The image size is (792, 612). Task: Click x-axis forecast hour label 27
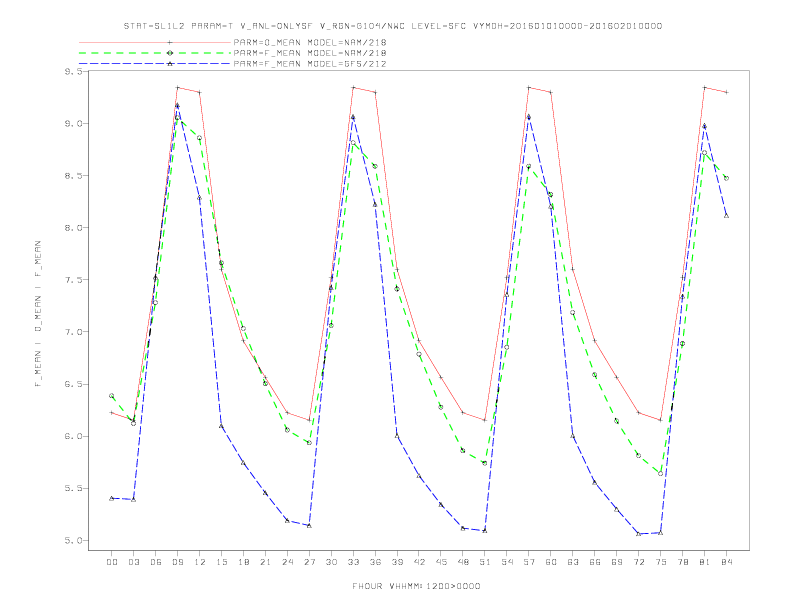point(309,562)
